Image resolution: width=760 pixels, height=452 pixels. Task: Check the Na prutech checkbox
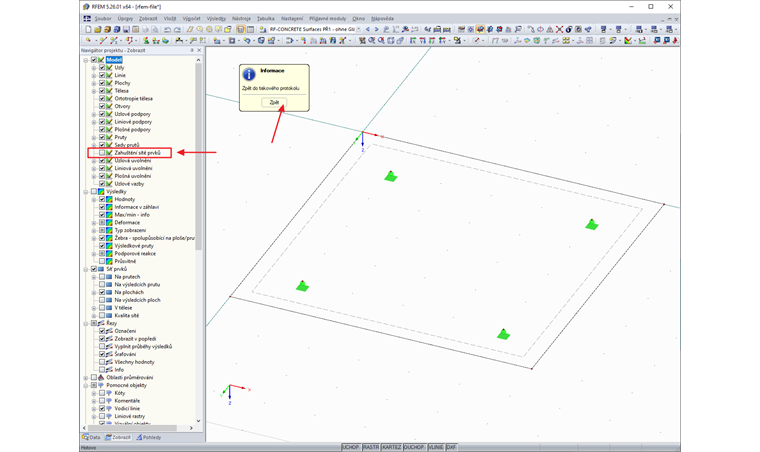coord(102,277)
